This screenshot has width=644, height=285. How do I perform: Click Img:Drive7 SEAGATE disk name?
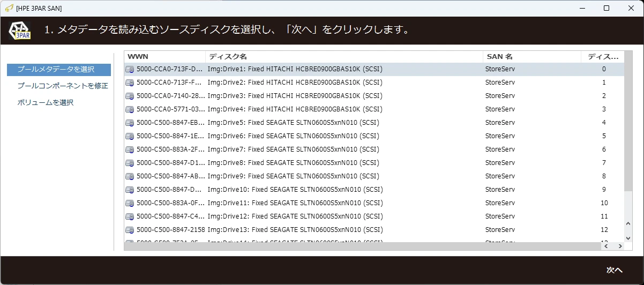tap(294, 149)
